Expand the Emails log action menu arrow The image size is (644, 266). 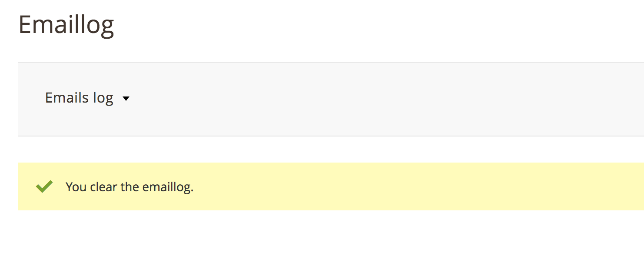click(126, 99)
